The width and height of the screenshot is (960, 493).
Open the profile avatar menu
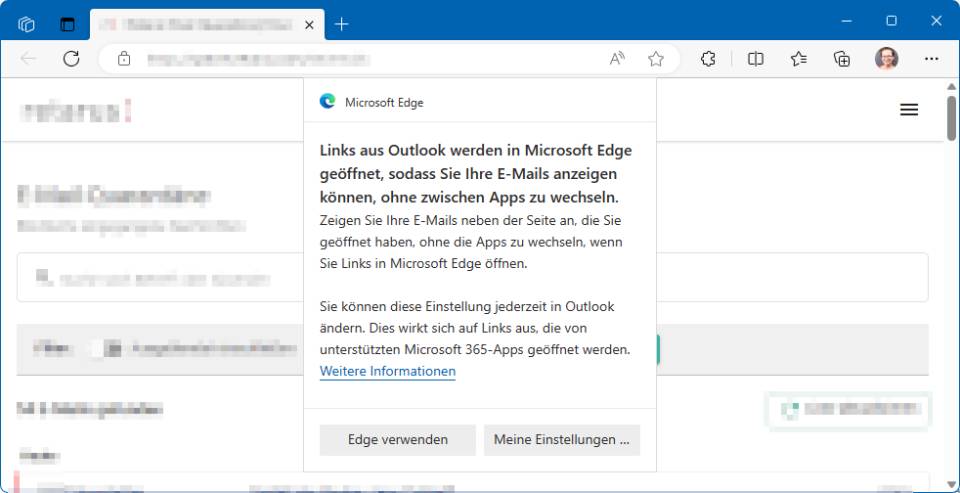pyautogui.click(x=887, y=59)
